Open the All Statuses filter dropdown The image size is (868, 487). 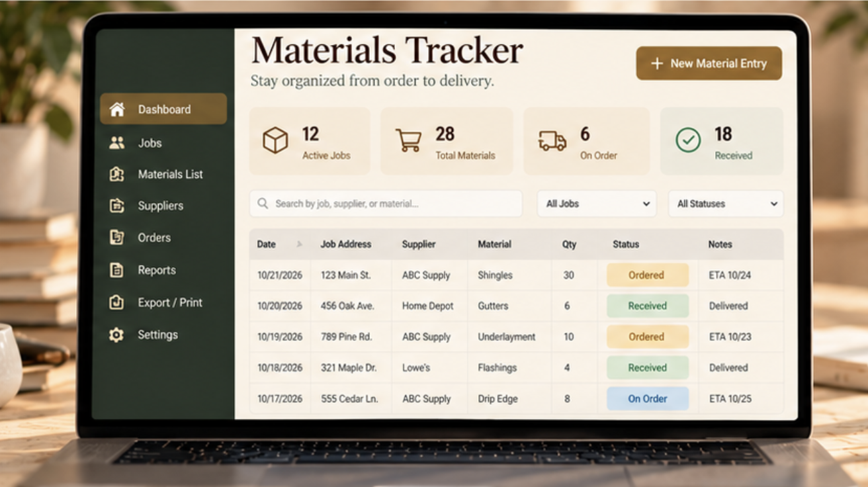726,204
